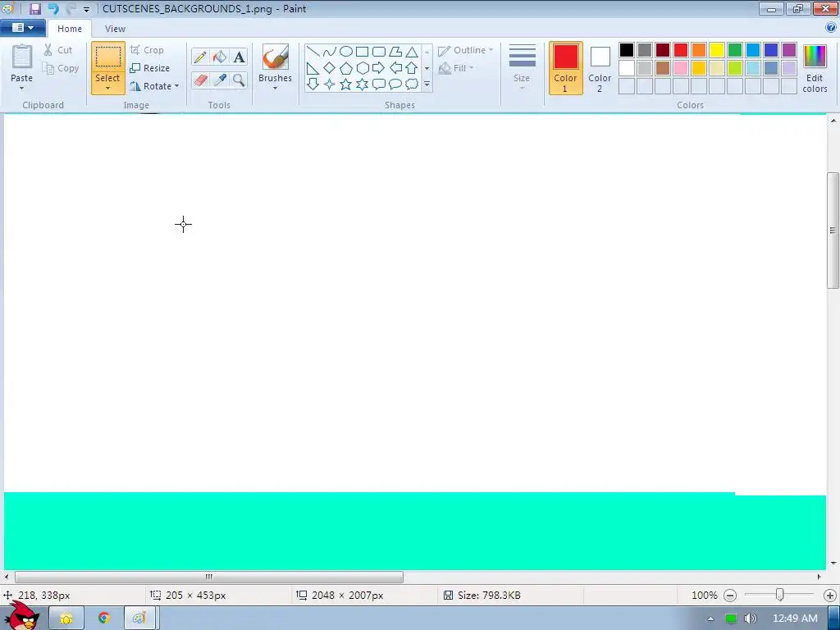
Task: Click the vertical scrollbar down arrow
Action: (833, 563)
